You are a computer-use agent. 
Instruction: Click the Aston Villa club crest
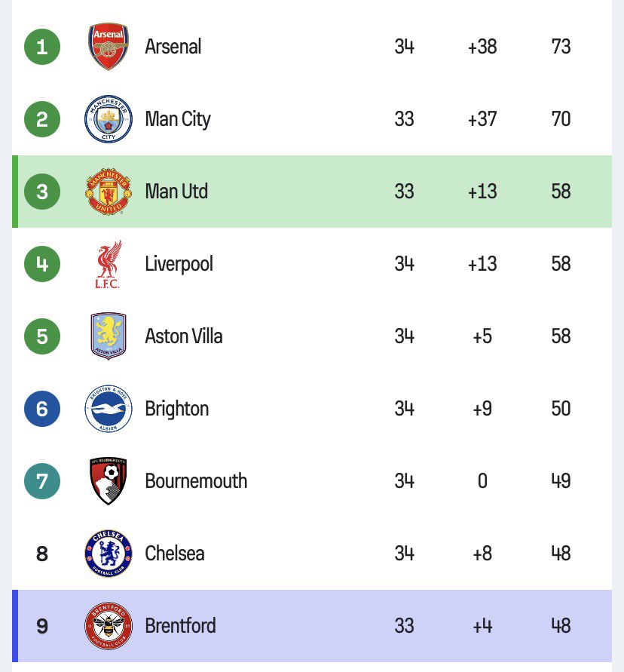pyautogui.click(x=109, y=336)
